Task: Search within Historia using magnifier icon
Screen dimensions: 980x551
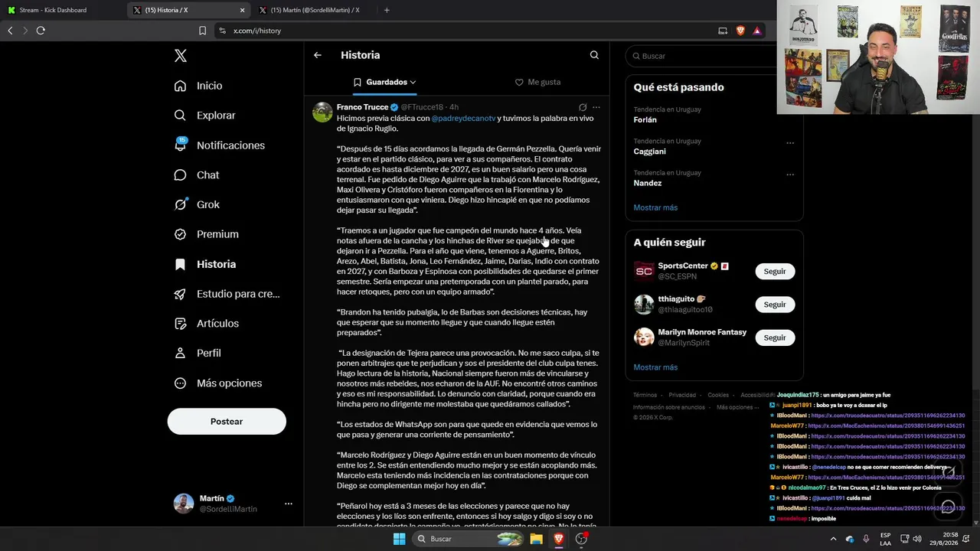Action: click(x=594, y=55)
